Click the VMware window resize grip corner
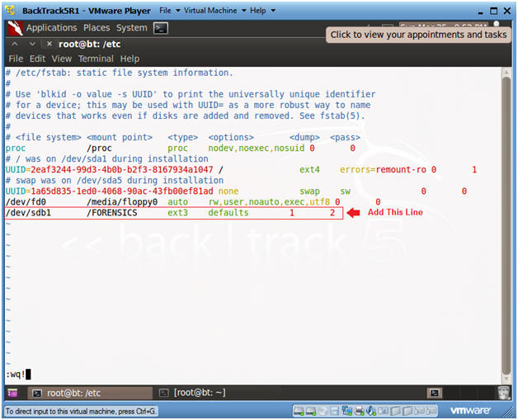 click(x=509, y=412)
